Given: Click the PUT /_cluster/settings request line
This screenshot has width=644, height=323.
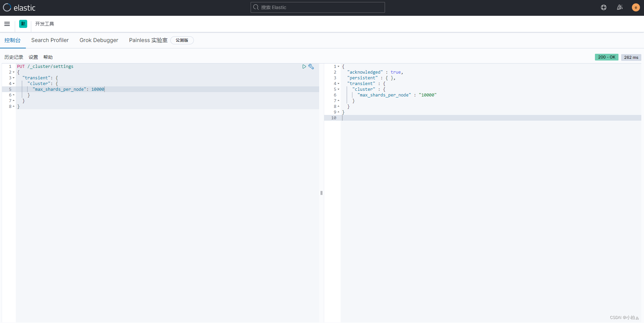Looking at the screenshot, I should point(45,67).
